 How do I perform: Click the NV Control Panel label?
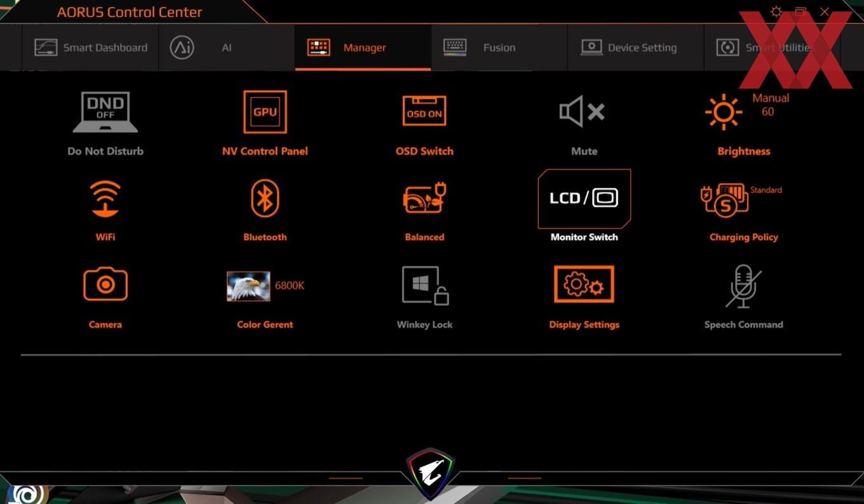[265, 151]
